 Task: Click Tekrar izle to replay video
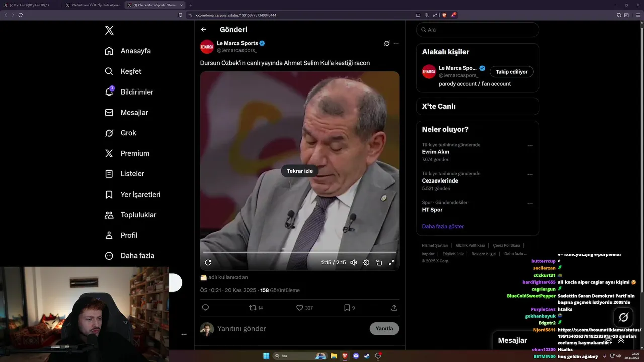point(300,171)
